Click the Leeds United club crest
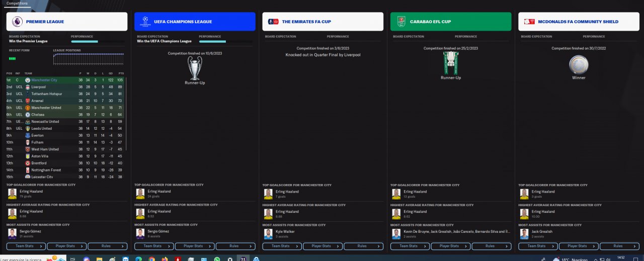 pyautogui.click(x=28, y=128)
